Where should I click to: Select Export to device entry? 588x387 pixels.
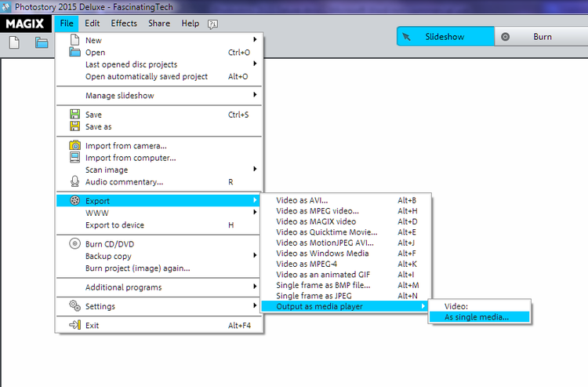click(x=159, y=225)
